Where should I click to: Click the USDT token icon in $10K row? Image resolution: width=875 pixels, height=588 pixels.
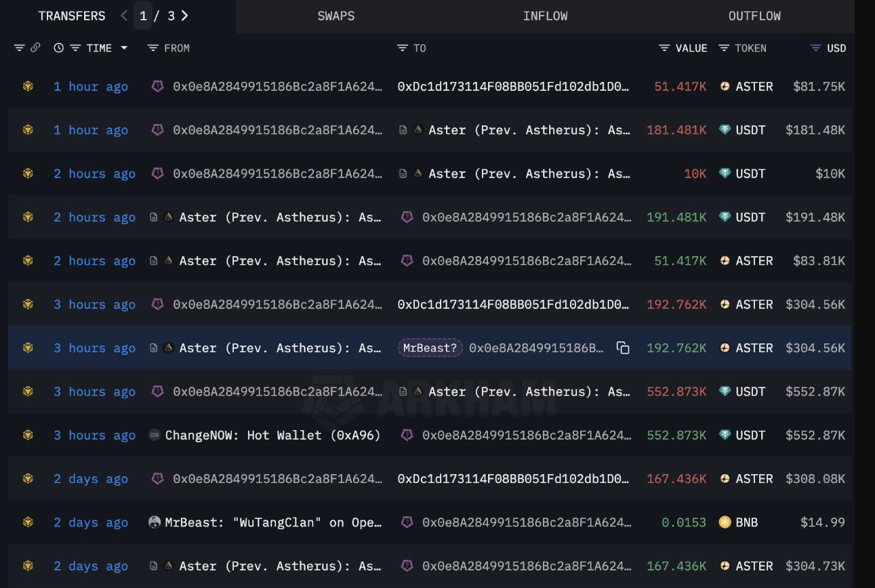point(725,173)
